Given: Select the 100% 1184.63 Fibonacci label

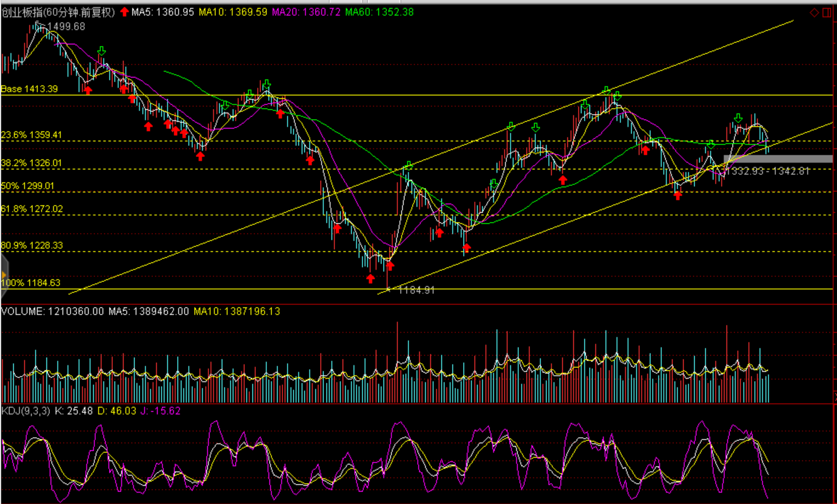Looking at the screenshot, I should click(x=31, y=283).
